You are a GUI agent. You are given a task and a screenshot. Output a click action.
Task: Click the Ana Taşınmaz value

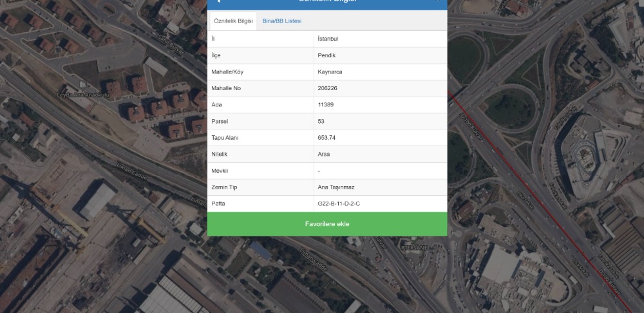336,187
